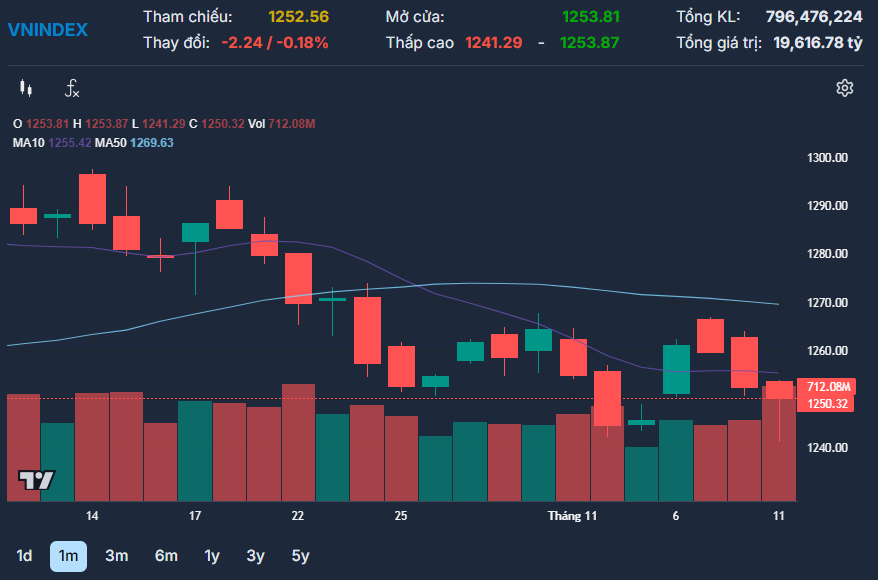The width and height of the screenshot is (878, 580).
Task: Click the 1280.00 price axis label
Action: coord(827,254)
